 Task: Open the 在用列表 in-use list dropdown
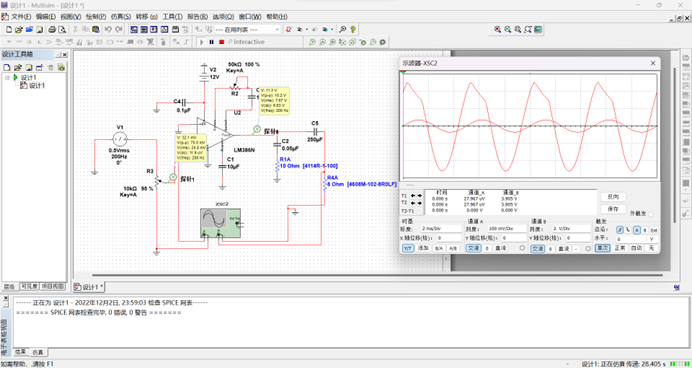(247, 30)
